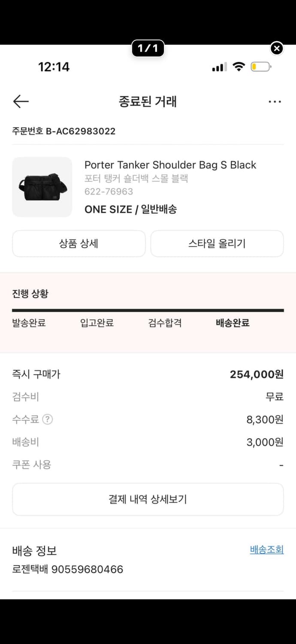Select the 발송완료 progress step

pos(28,323)
